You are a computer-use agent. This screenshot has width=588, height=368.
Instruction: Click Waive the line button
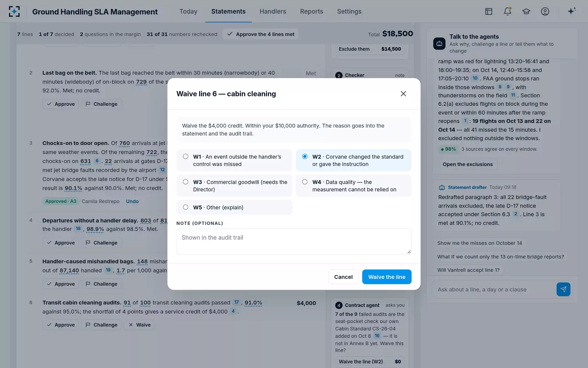[x=387, y=277]
